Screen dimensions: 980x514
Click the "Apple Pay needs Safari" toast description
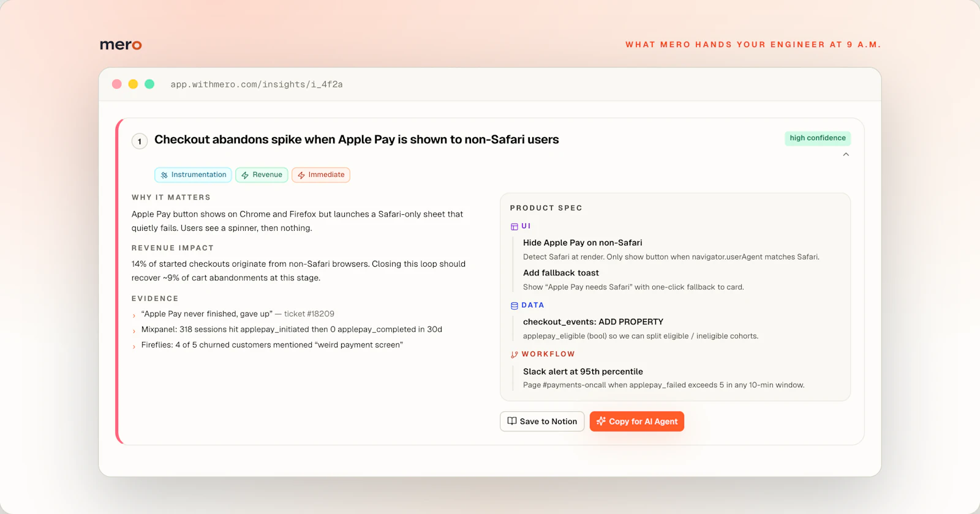coord(633,287)
